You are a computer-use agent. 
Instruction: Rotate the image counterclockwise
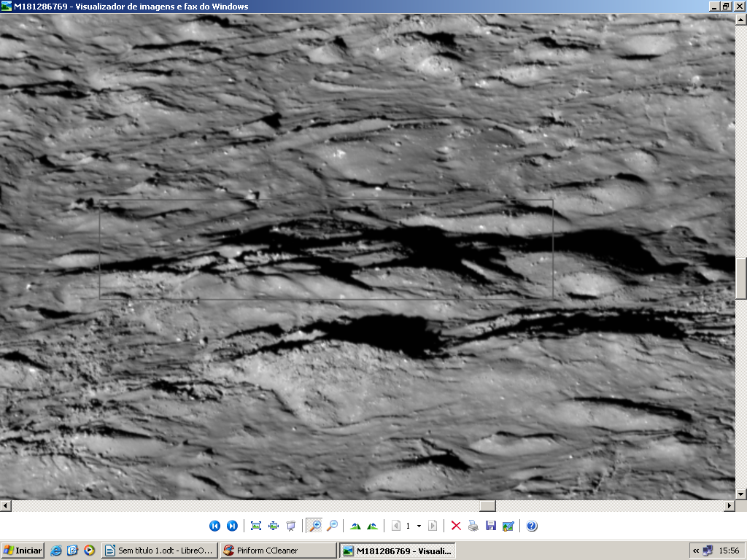(x=373, y=526)
